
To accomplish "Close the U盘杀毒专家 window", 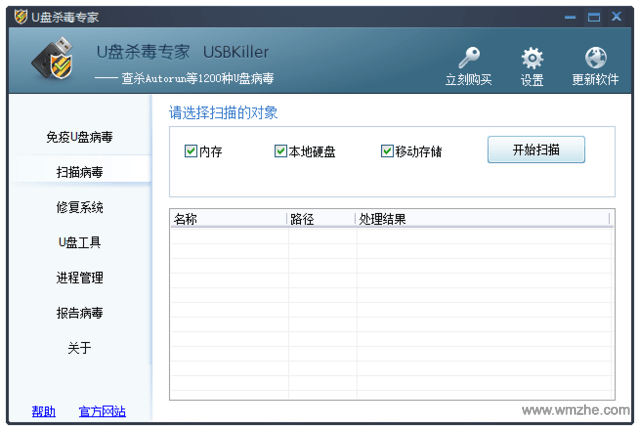I will tap(616, 16).
